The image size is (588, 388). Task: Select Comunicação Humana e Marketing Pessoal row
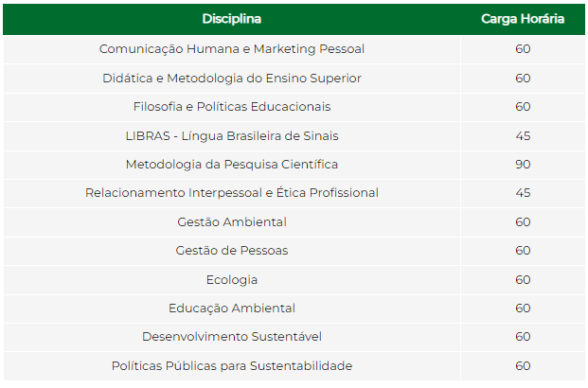click(231, 49)
